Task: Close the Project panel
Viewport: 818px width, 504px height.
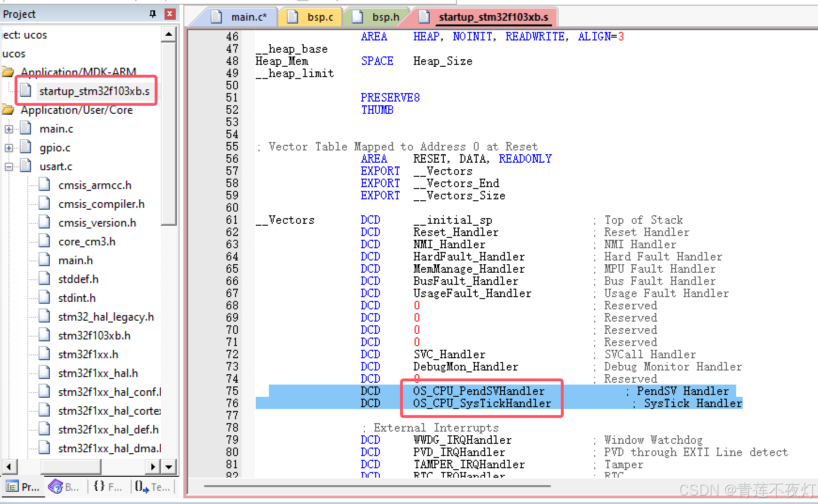Action: click(x=169, y=14)
